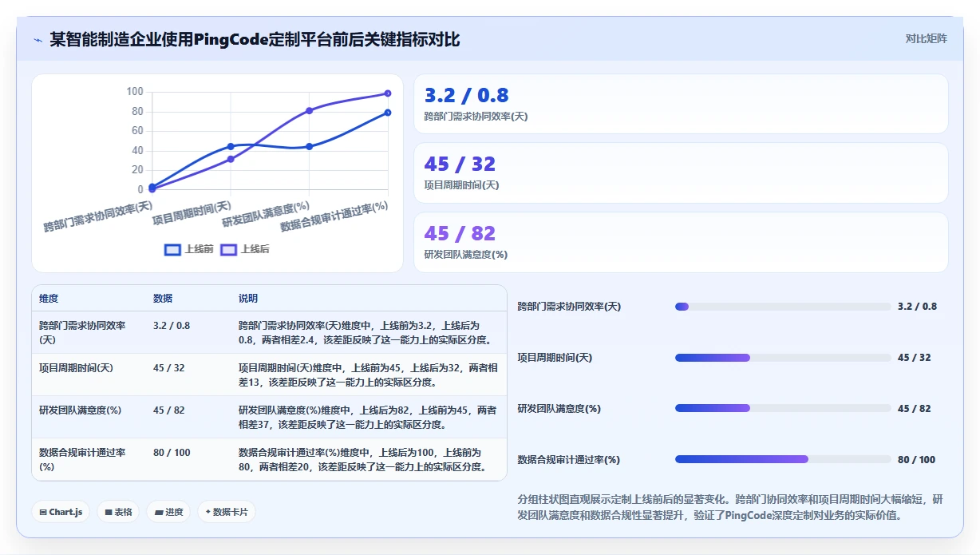Click the 进度 tag chip
Screen dimensions: 980x555
pyautogui.click(x=168, y=512)
